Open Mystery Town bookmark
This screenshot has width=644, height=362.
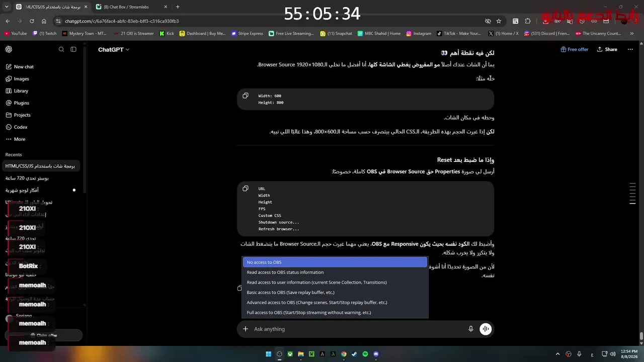[x=85, y=34]
